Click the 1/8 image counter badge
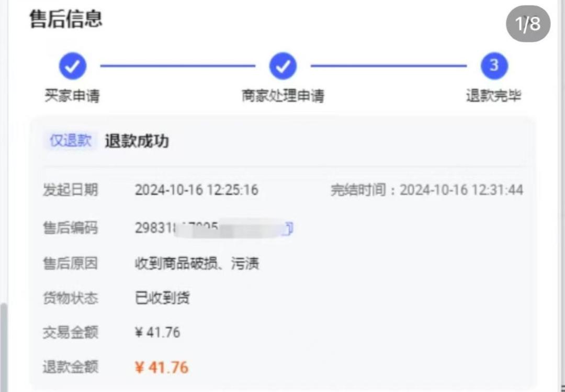This screenshot has width=565, height=392. pyautogui.click(x=528, y=24)
